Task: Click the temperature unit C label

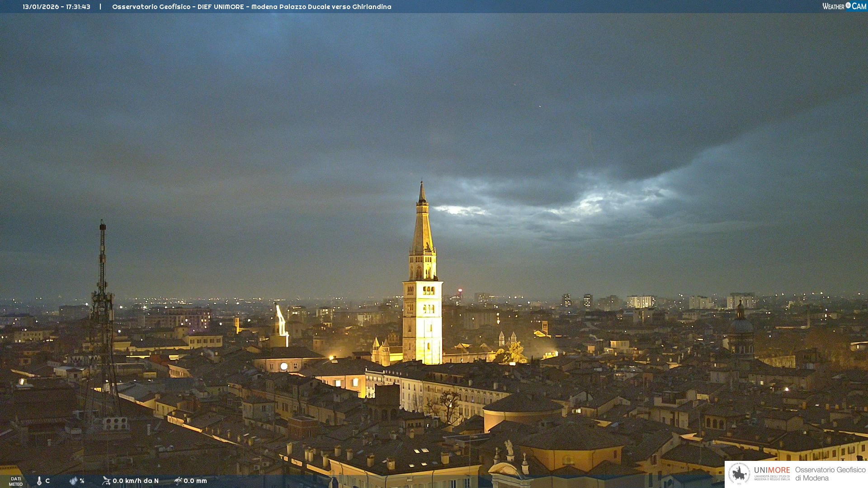Action: point(47,481)
